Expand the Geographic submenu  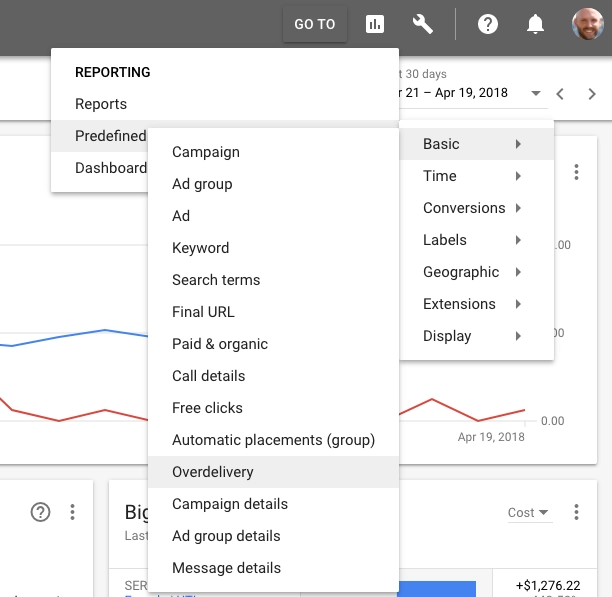(476, 272)
